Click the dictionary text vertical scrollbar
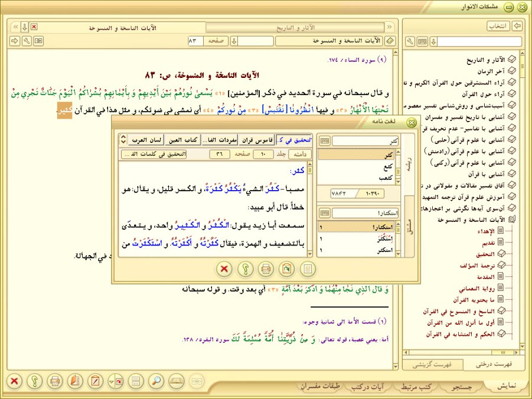This screenshot has height=399, width=532. pyautogui.click(x=310, y=210)
